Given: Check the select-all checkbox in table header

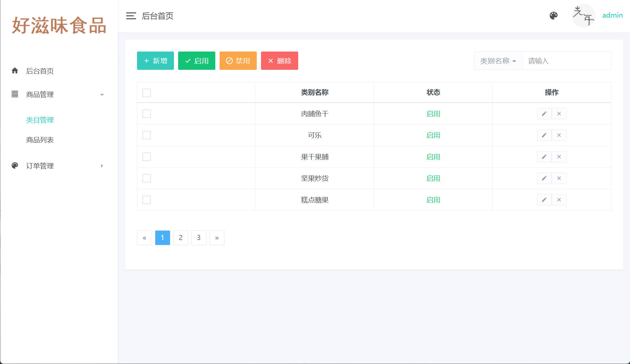Looking at the screenshot, I should click(x=146, y=93).
